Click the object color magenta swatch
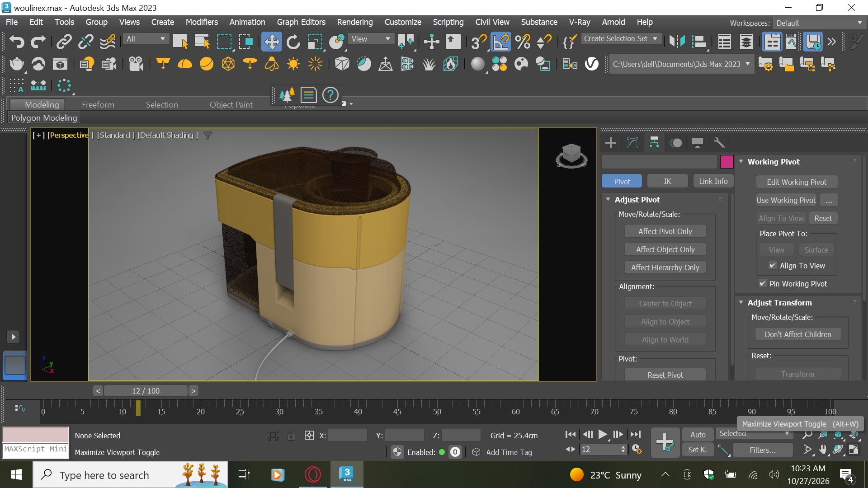The height and width of the screenshot is (488, 868). point(726,161)
